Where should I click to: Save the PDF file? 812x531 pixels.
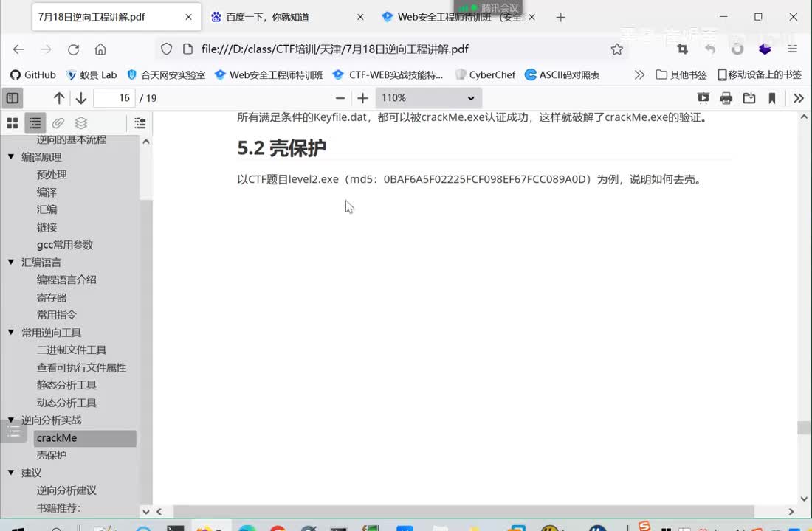[749, 98]
